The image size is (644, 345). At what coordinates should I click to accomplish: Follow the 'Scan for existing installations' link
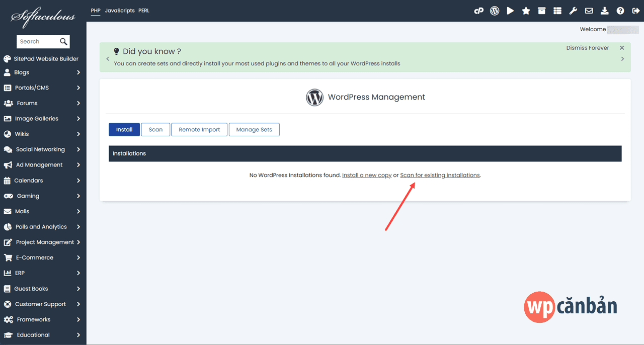(440, 175)
